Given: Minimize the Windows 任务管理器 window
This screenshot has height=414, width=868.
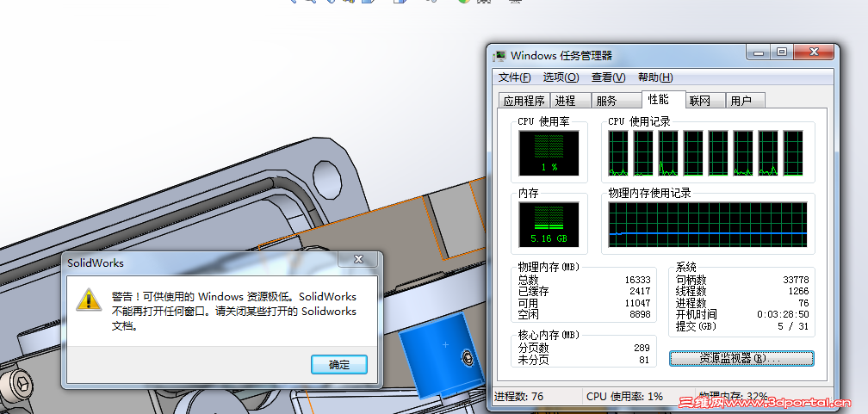Looking at the screenshot, I should pos(758,52).
